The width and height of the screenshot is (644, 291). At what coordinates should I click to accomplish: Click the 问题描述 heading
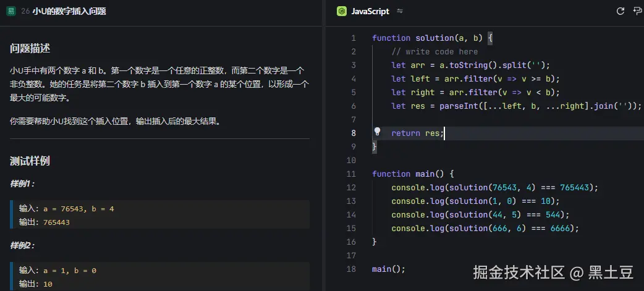pyautogui.click(x=30, y=48)
